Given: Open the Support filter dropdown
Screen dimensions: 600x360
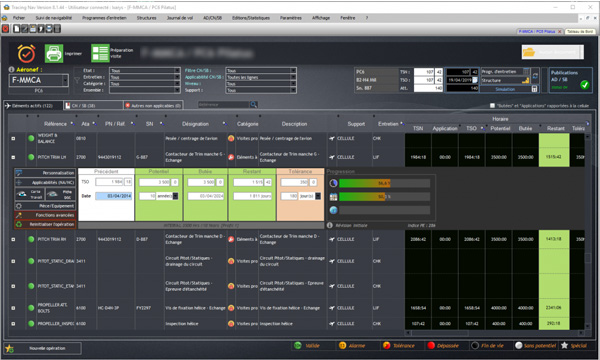Looking at the screenshot, I should point(293,90).
